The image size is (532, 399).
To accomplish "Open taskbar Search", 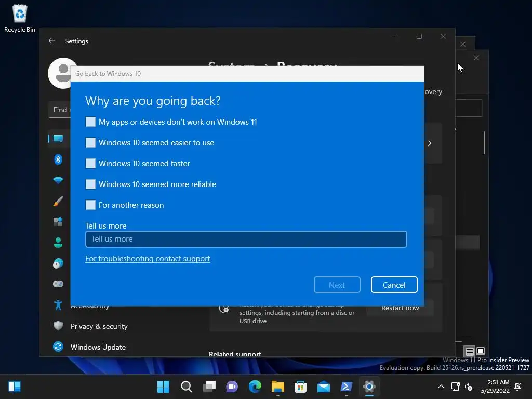I will [x=187, y=387].
